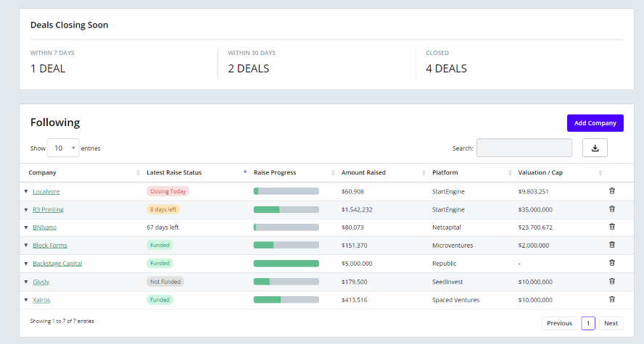This screenshot has height=344, width=644.
Task: Sort by Latest Raise Status header
Action: click(x=174, y=172)
